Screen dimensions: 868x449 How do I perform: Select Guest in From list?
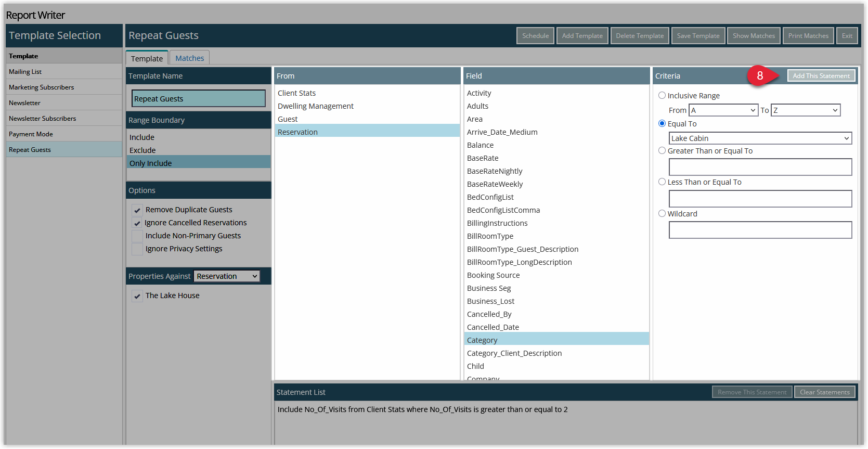(367, 119)
